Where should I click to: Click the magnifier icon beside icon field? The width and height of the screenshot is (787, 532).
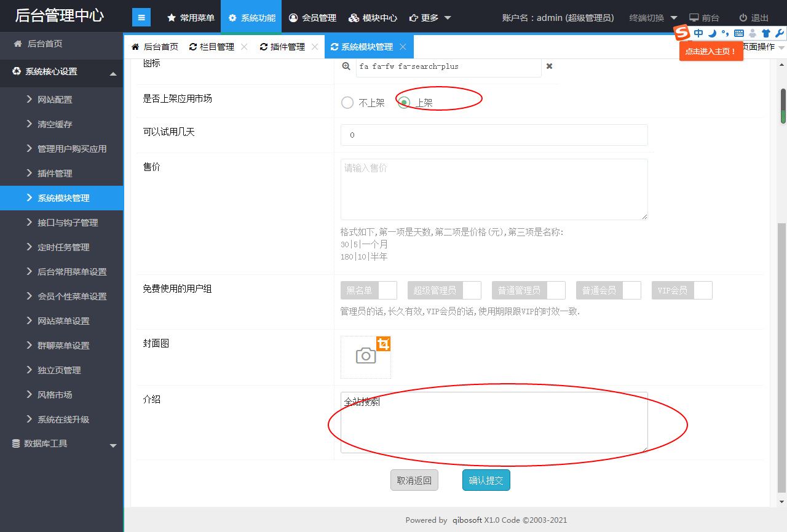pyautogui.click(x=346, y=66)
